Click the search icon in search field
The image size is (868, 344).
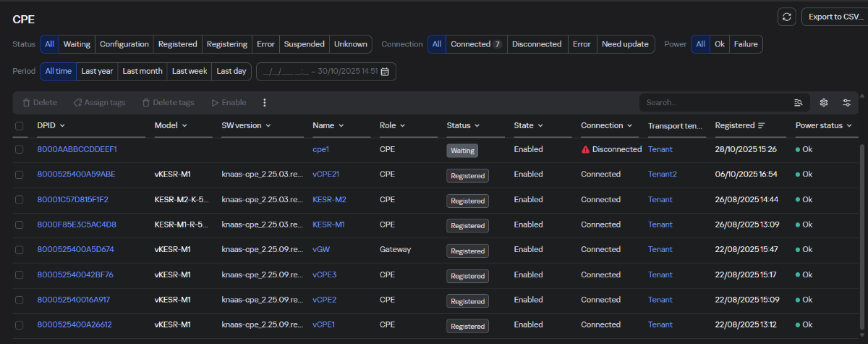point(799,103)
